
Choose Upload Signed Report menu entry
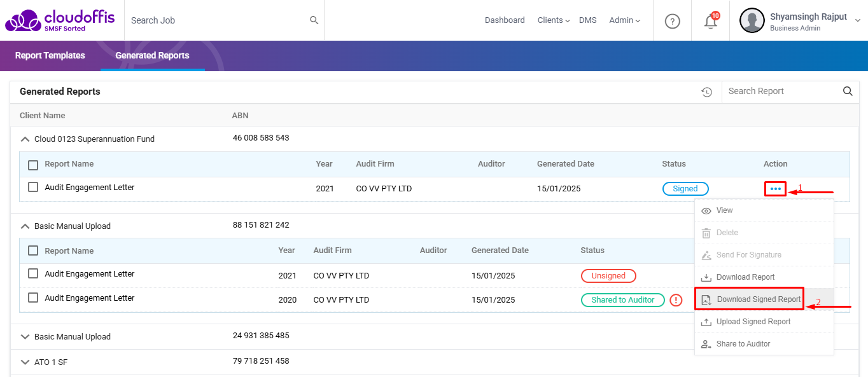click(x=764, y=322)
